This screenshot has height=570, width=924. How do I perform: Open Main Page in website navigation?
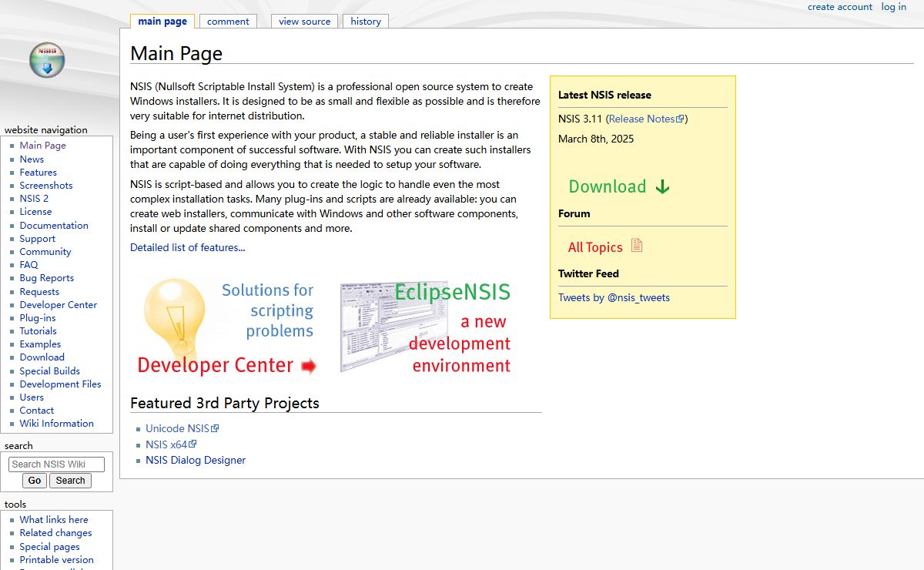[x=43, y=146]
